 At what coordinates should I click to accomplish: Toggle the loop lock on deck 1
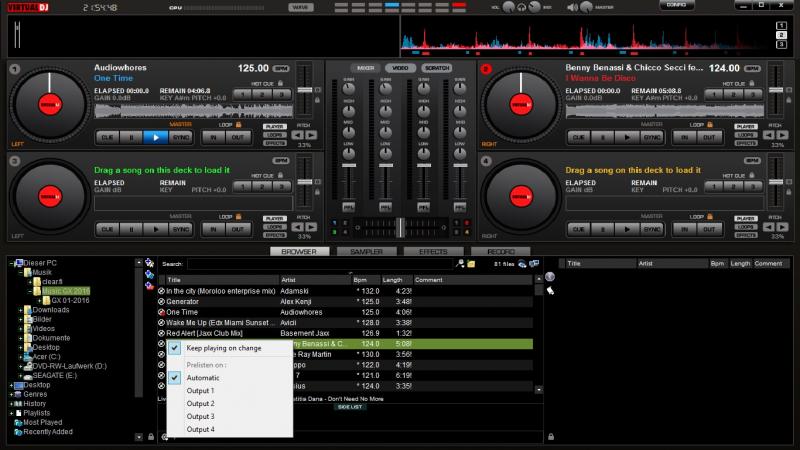238,124
